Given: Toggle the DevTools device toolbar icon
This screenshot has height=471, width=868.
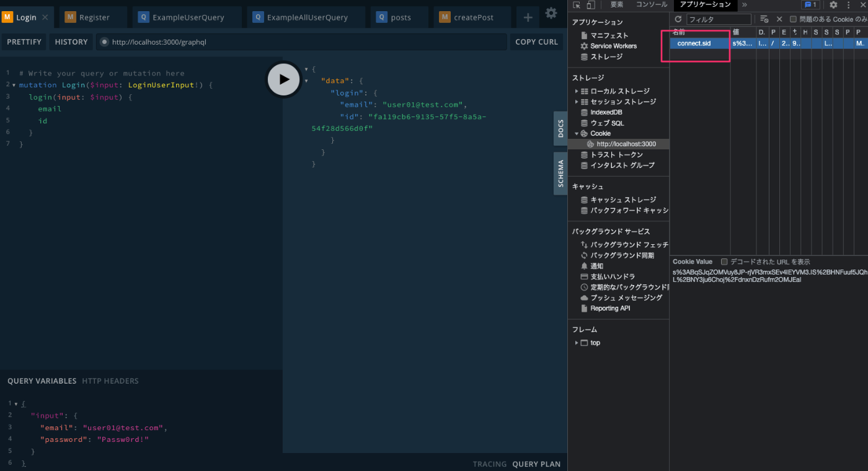Looking at the screenshot, I should coord(591,5).
